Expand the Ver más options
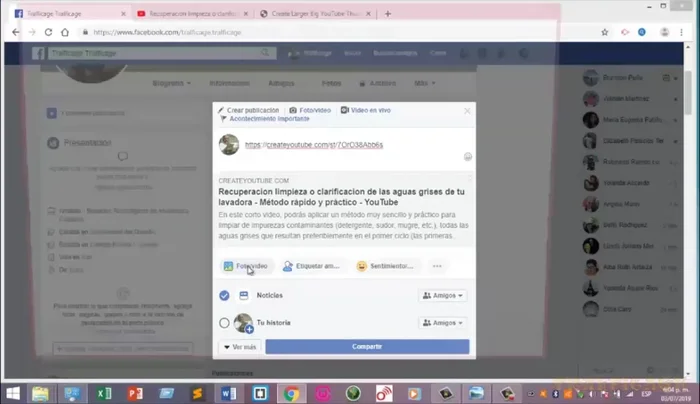The image size is (700, 404). [x=240, y=347]
